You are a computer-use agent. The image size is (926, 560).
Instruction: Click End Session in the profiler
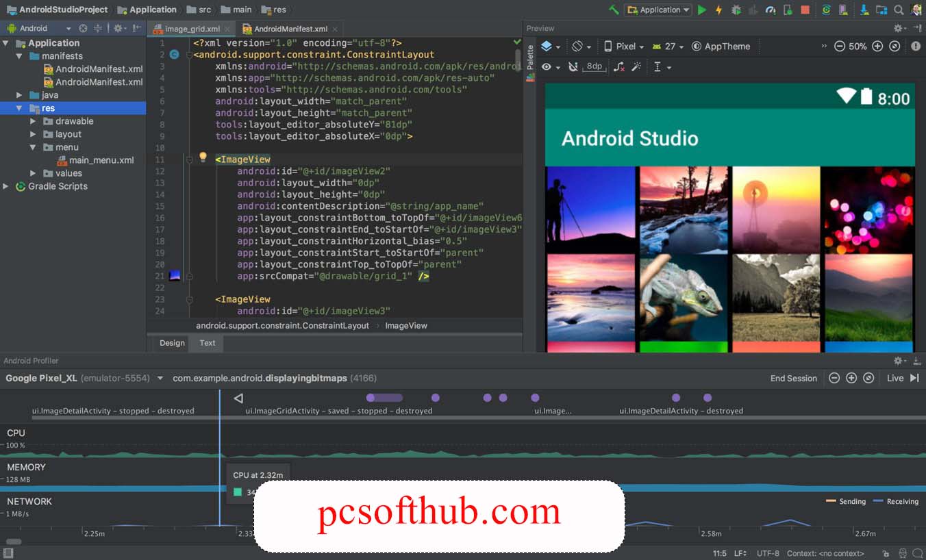pyautogui.click(x=794, y=378)
